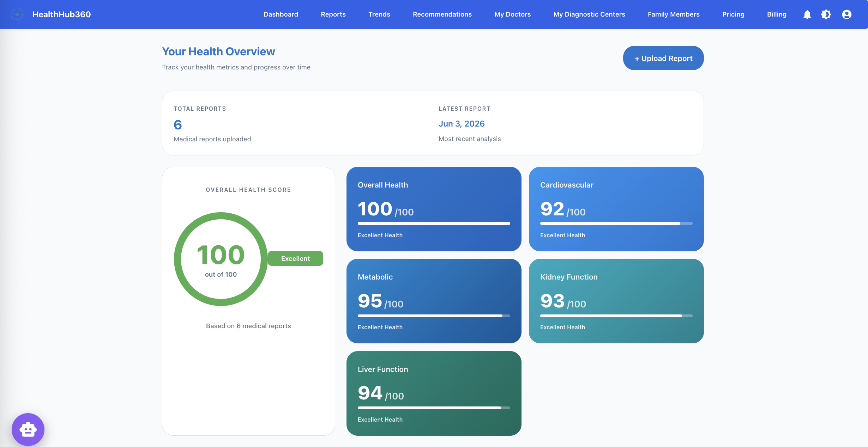This screenshot has height=447, width=868.
Task: Click the 92 /100 Cardiovascular score
Action: tap(563, 209)
